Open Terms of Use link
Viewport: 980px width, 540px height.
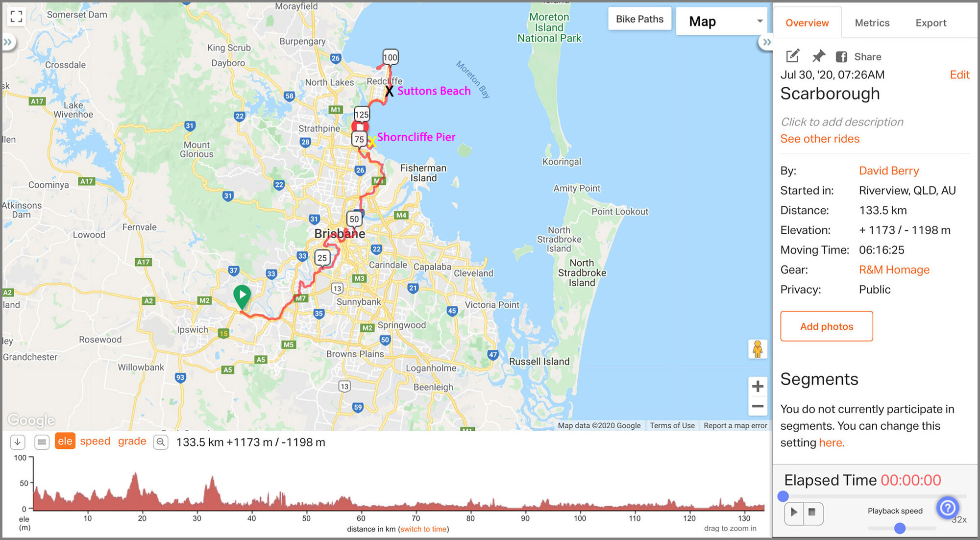coord(672,425)
